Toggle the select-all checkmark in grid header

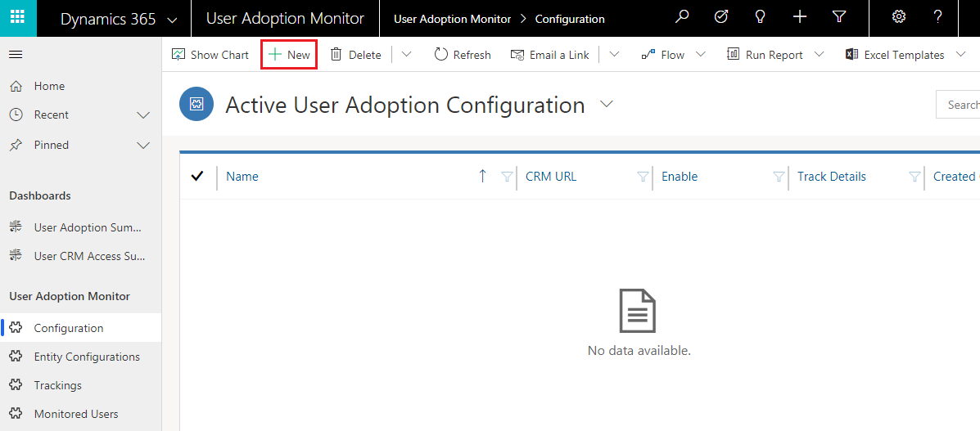pos(197,176)
